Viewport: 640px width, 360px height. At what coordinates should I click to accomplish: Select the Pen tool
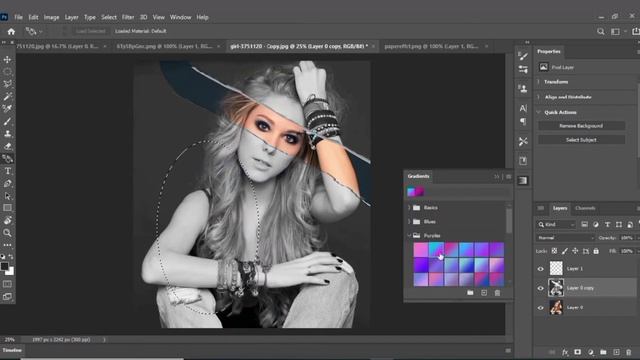click(7, 183)
